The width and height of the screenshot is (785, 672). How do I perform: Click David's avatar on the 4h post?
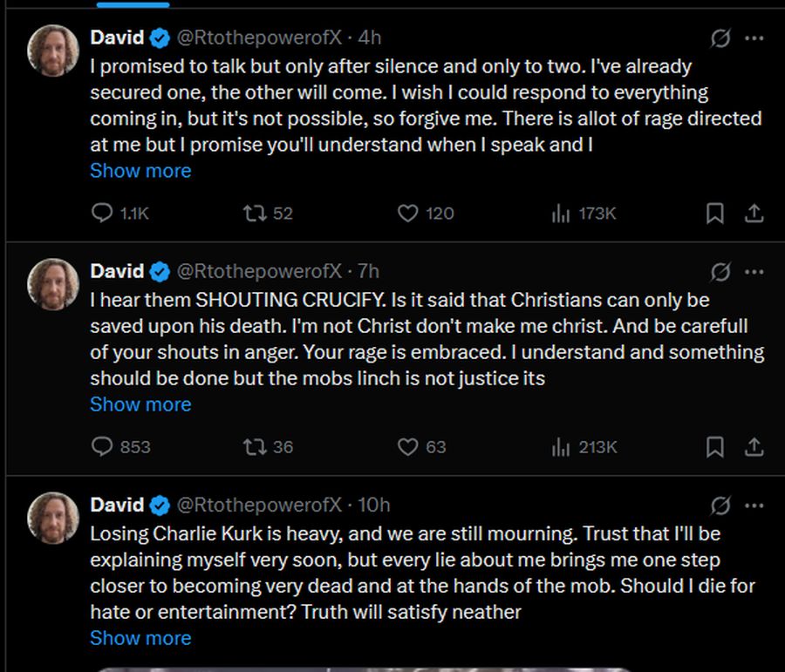click(53, 51)
